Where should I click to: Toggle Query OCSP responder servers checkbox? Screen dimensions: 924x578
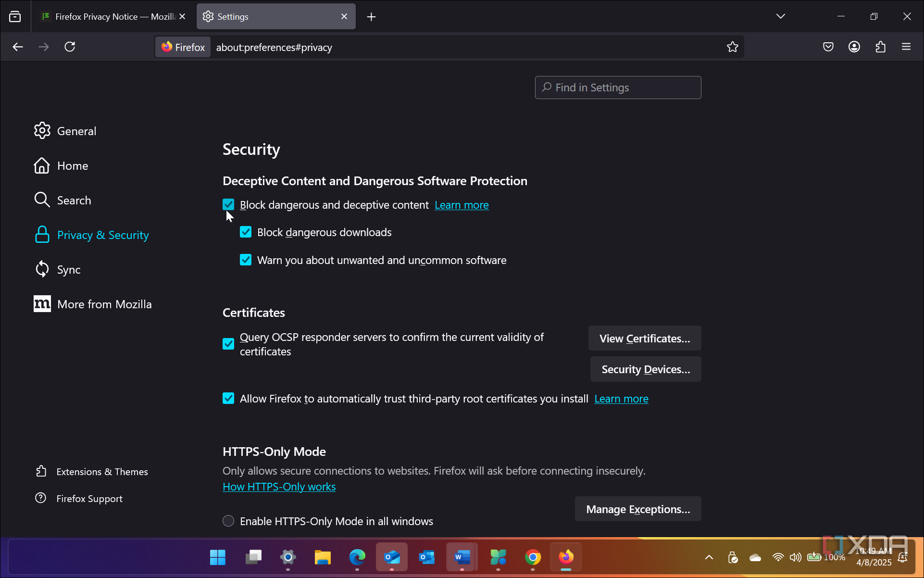[228, 344]
